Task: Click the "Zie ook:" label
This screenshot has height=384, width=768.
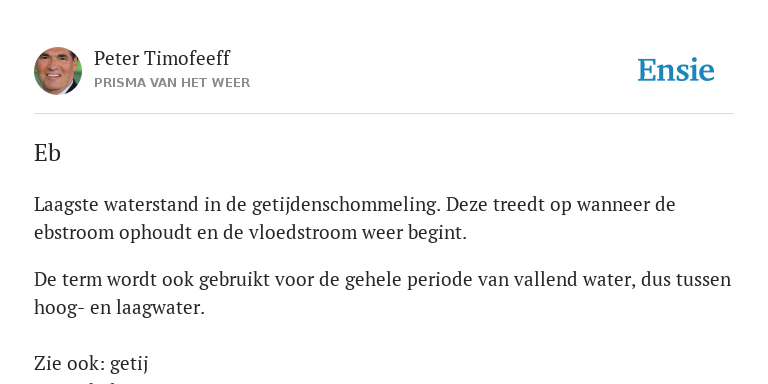Action: point(70,364)
